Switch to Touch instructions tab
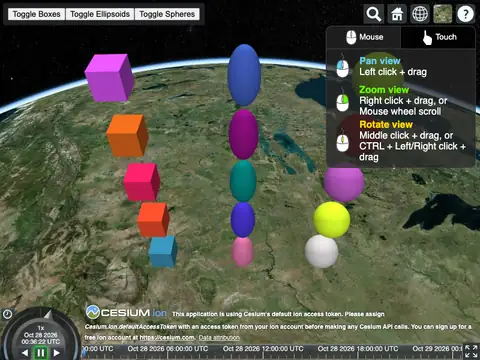 [x=438, y=37]
